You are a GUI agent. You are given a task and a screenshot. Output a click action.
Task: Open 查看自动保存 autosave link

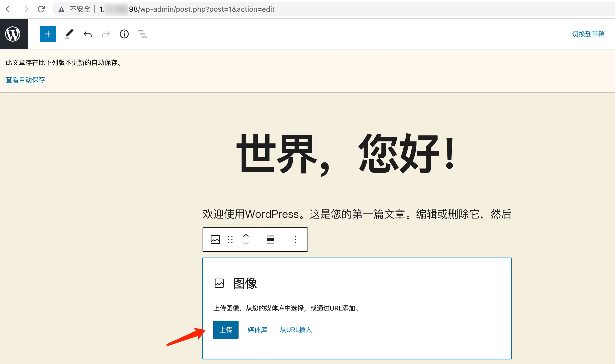click(x=25, y=80)
